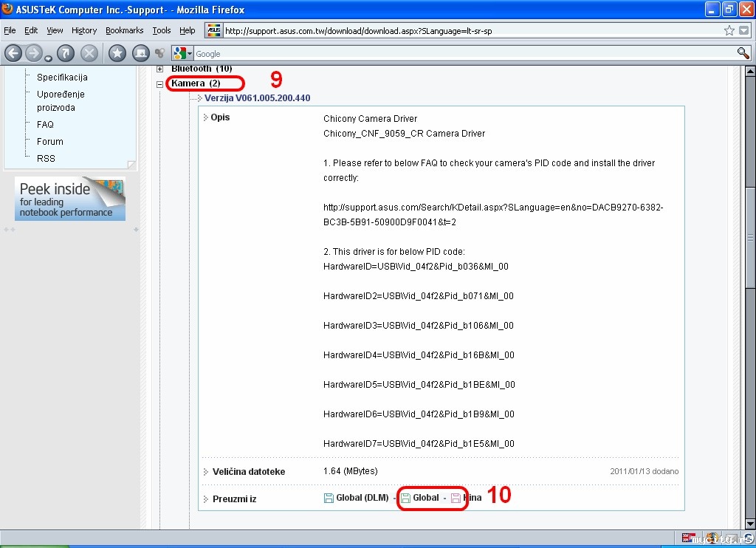The image size is (756, 548).
Task: Open the address bar history dropdown arrow
Action: click(x=744, y=31)
